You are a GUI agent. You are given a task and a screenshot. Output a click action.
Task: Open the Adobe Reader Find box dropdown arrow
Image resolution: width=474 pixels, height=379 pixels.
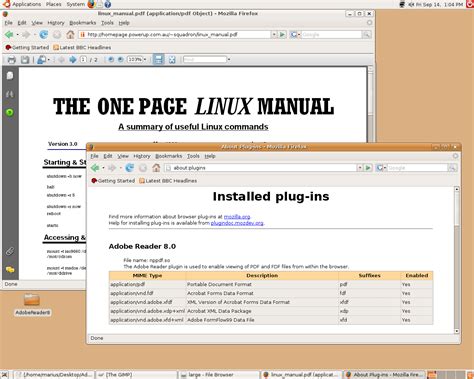click(x=229, y=60)
